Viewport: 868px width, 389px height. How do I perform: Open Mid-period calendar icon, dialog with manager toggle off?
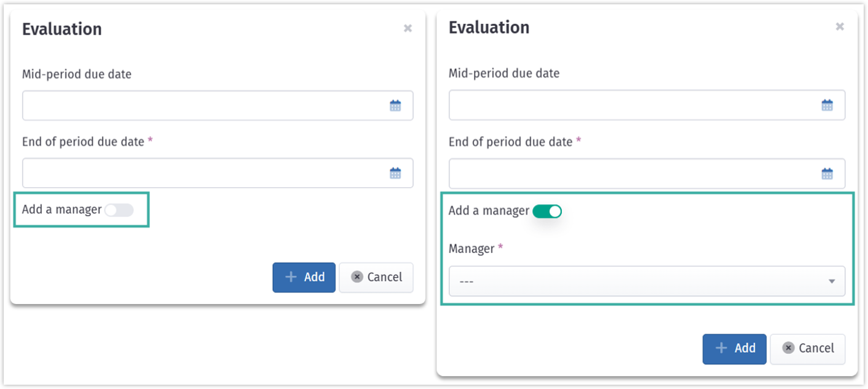pyautogui.click(x=395, y=106)
